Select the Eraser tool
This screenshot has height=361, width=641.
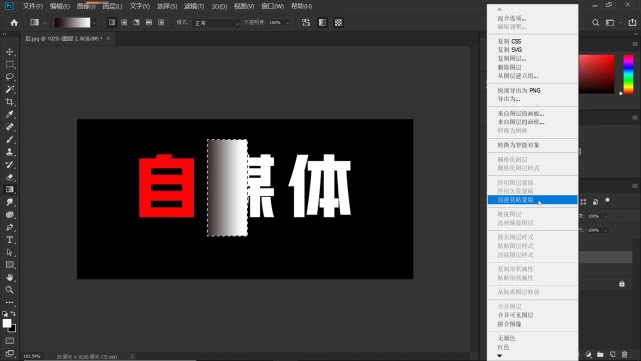tap(10, 177)
